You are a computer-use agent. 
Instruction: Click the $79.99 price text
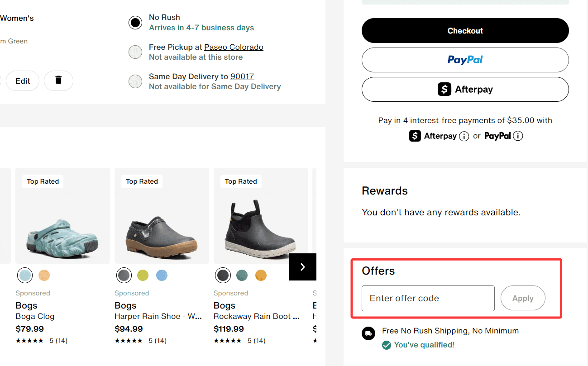tap(29, 329)
